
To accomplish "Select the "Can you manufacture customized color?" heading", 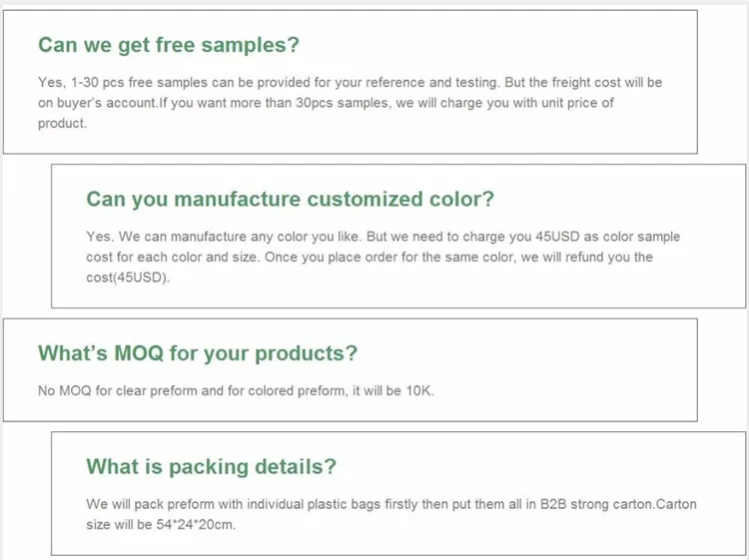I will (x=290, y=199).
